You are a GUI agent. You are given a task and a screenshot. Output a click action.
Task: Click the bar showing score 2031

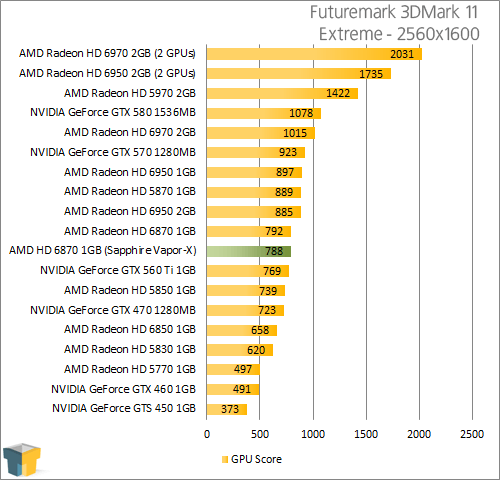[314, 54]
